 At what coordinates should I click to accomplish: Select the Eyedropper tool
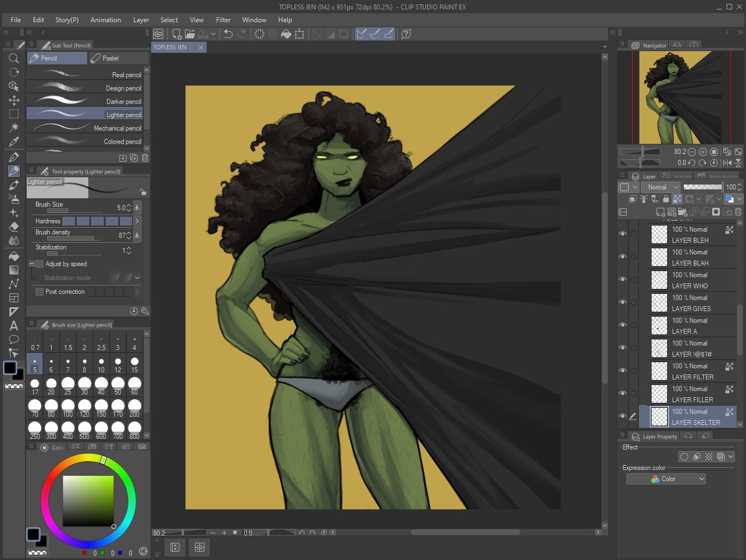pyautogui.click(x=14, y=142)
